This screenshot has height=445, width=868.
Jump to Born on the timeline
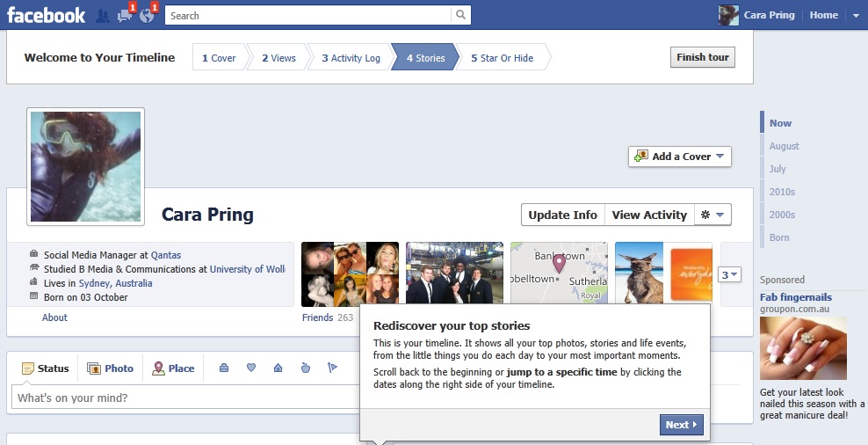(x=779, y=237)
